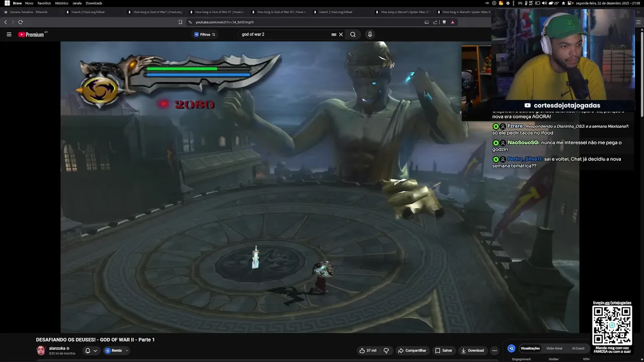Switch to 'How long is Marvel's Spider-Man 2' tab
644x362 pixels.
402,12
